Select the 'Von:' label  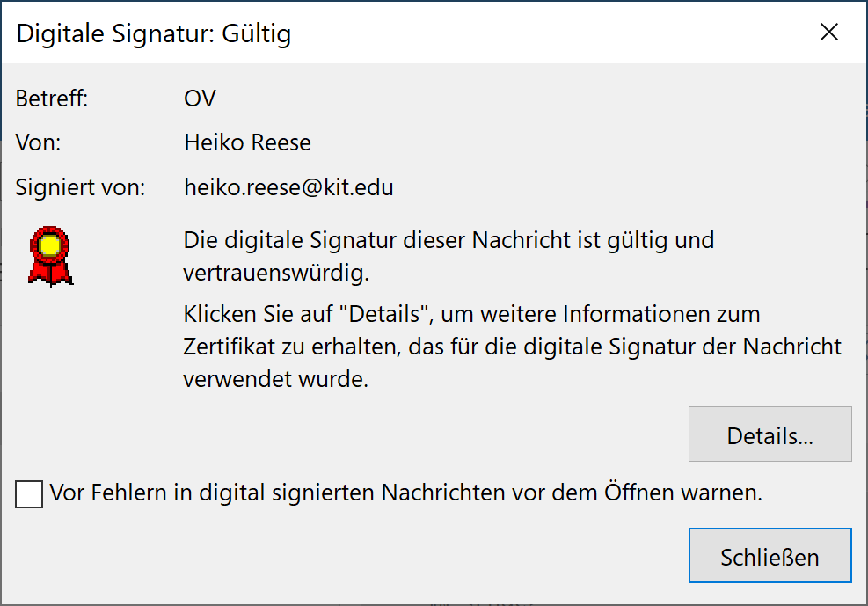coord(38,142)
